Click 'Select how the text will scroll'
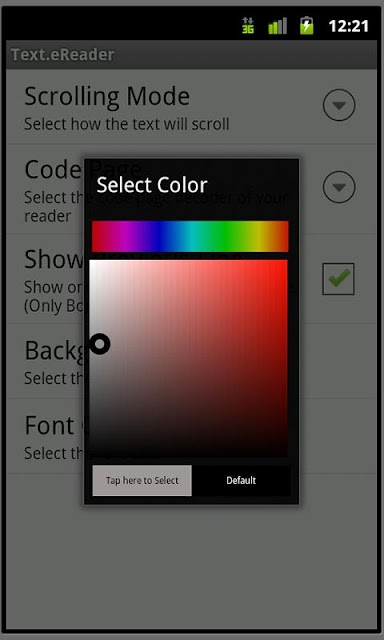This screenshot has width=384, height=640. coord(127,124)
